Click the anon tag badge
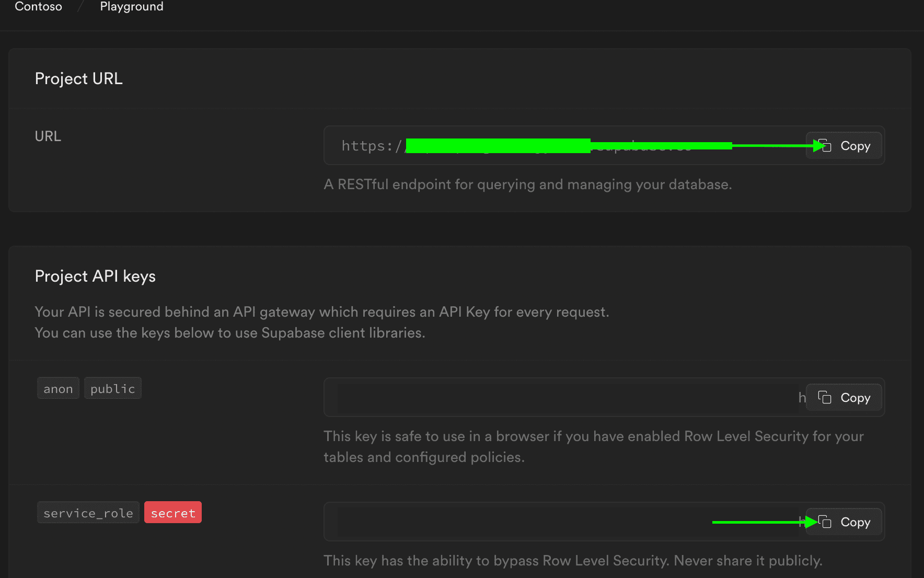 pos(58,389)
